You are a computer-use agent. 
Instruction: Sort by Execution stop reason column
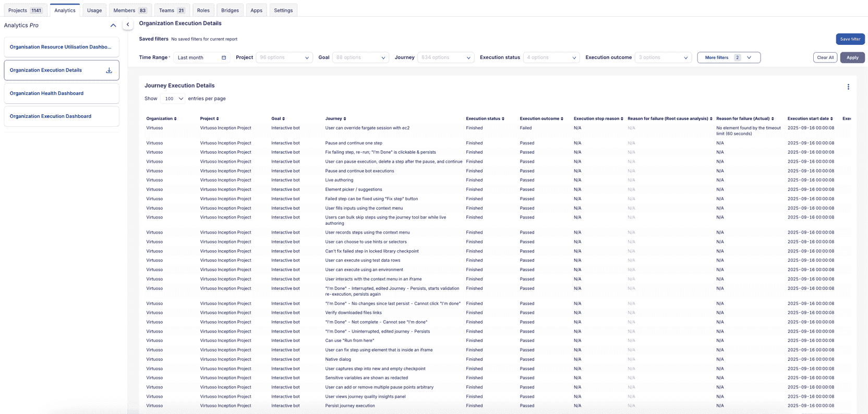coord(598,119)
